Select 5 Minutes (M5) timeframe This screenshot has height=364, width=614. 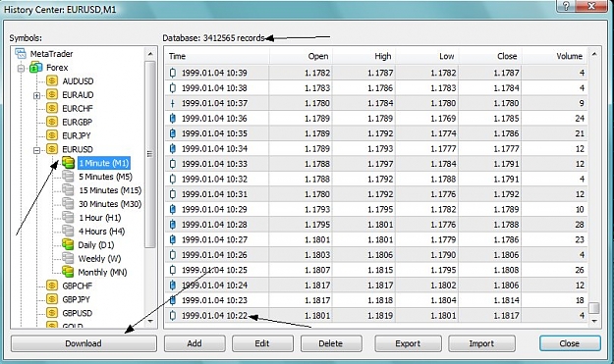click(105, 177)
